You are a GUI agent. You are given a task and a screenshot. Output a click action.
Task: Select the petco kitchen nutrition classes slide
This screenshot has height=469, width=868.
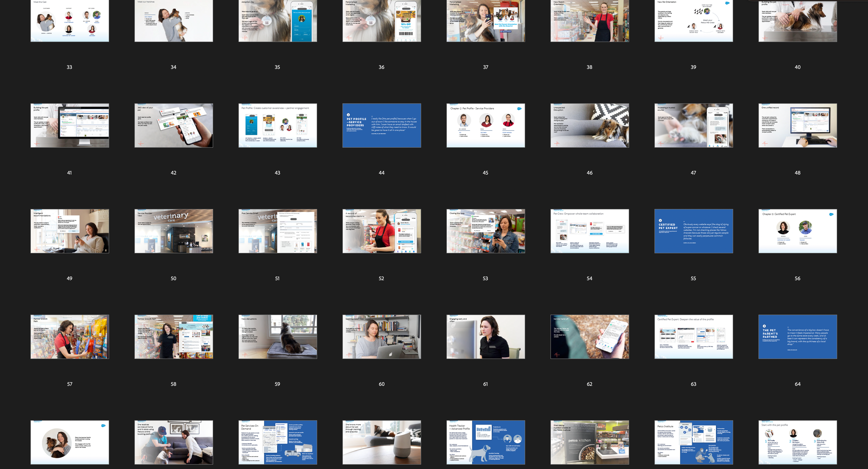coord(590,442)
